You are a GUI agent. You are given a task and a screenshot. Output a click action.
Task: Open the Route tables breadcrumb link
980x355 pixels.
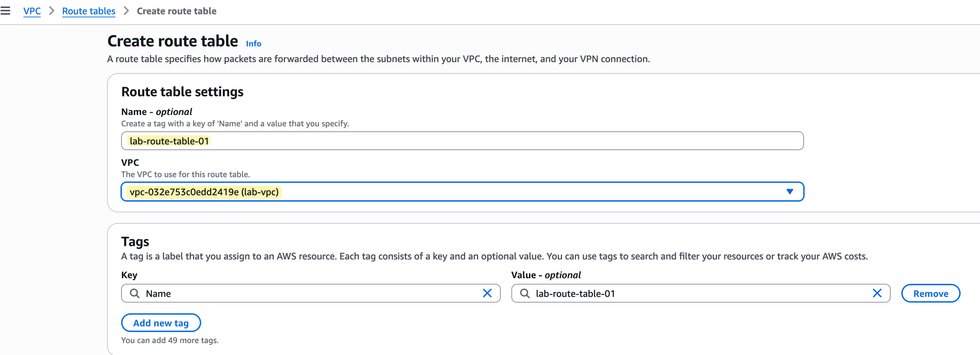(89, 11)
